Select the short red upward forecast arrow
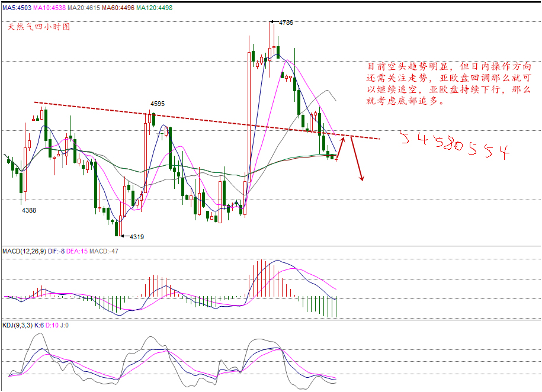The width and height of the screenshot is (542, 392). (x=343, y=147)
